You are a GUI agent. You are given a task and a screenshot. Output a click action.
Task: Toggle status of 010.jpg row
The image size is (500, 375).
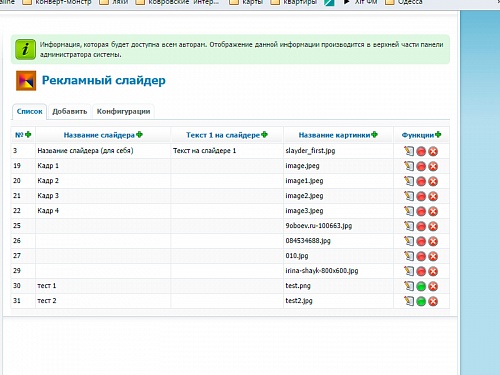pyautogui.click(x=421, y=256)
